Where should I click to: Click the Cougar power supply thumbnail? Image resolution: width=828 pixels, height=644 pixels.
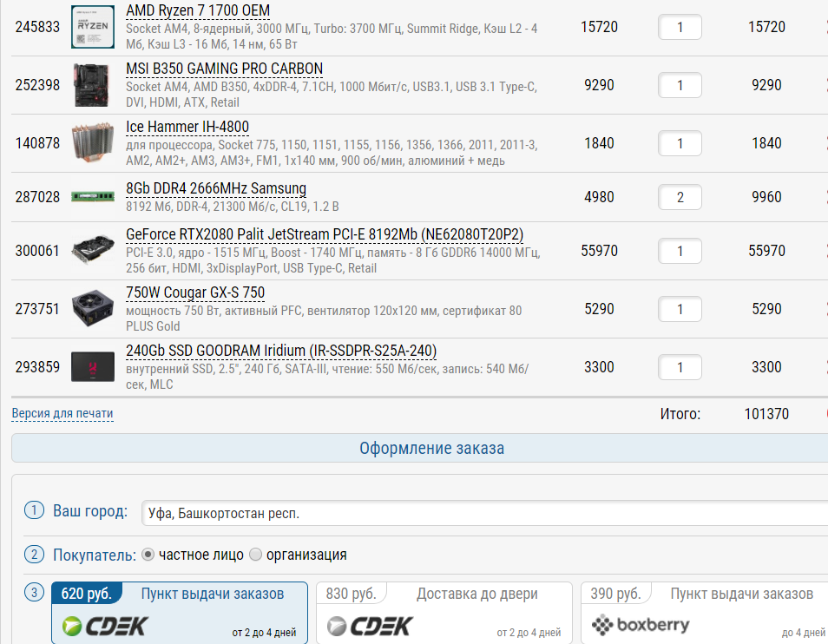coord(93,308)
